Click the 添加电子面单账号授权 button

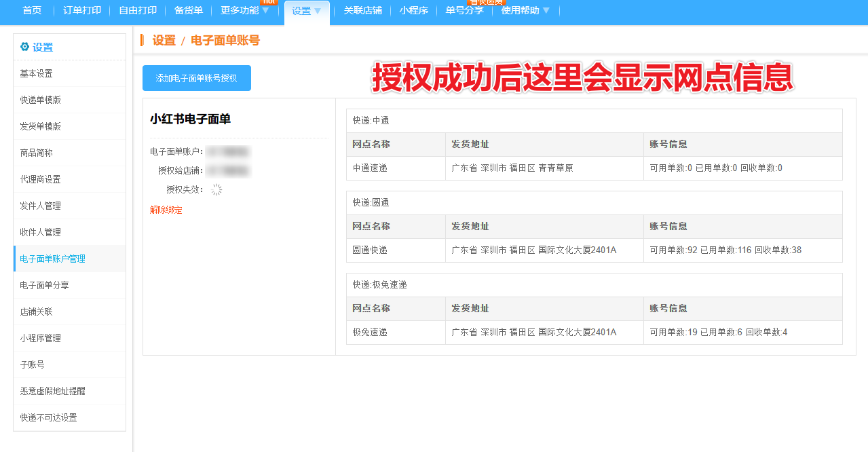click(197, 78)
